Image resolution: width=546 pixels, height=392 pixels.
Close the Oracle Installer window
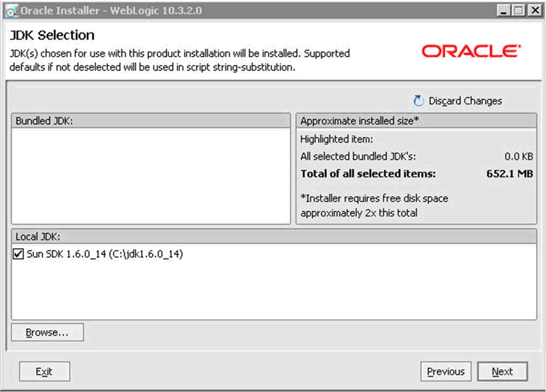coord(535,11)
